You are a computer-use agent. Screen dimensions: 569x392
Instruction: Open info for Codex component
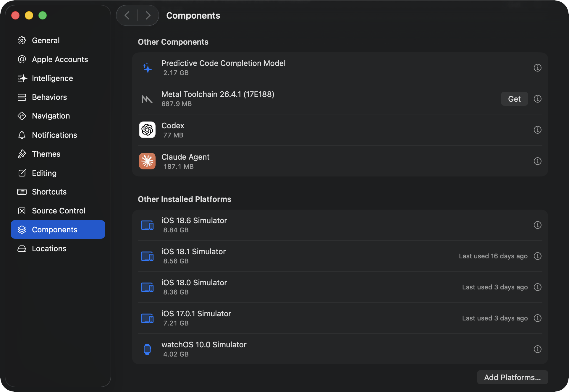[537, 130]
